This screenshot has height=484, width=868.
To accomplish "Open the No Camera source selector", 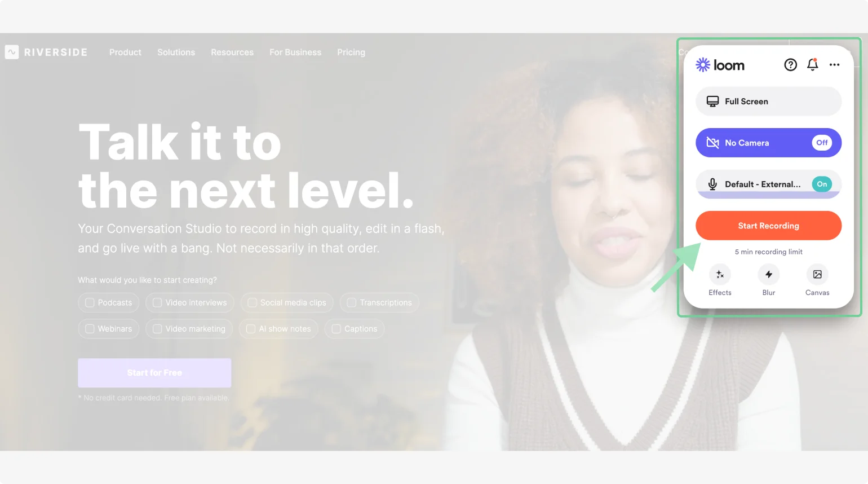I will [x=768, y=143].
